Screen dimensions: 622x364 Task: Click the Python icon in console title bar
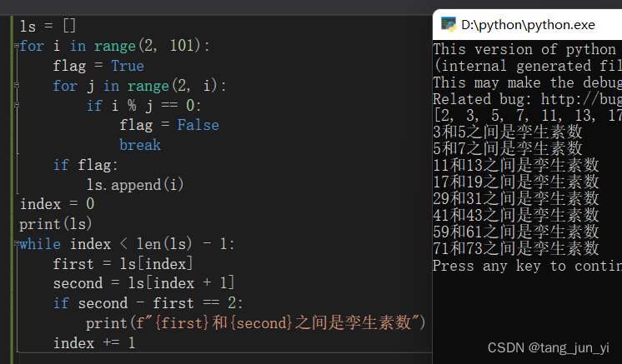click(449, 24)
